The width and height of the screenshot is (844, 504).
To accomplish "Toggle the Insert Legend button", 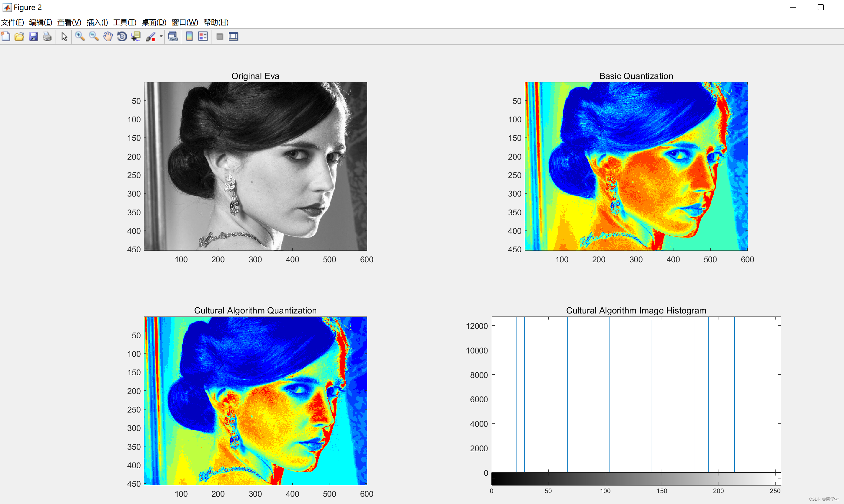I will coord(203,36).
